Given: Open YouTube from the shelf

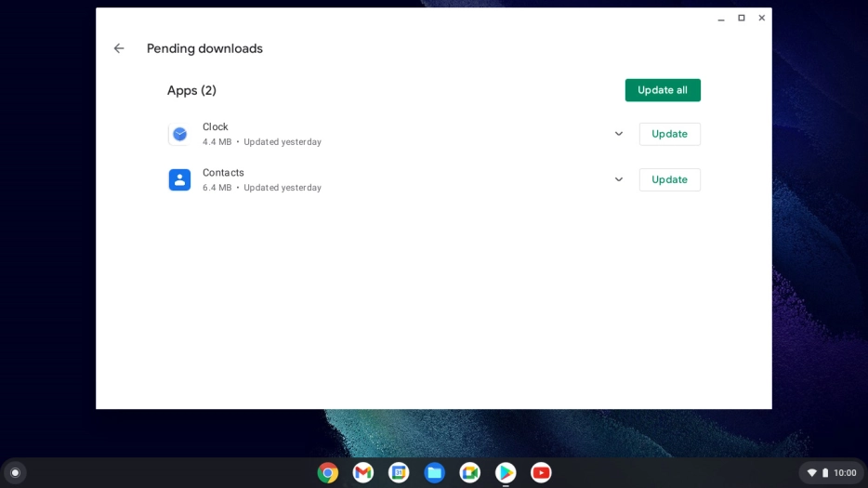Looking at the screenshot, I should coord(541,472).
